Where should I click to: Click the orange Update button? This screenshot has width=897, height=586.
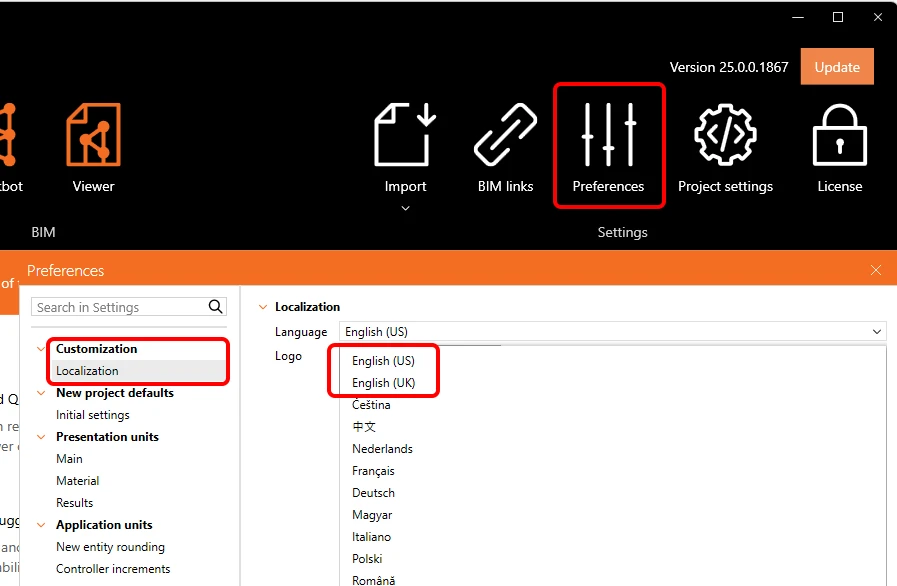coord(837,67)
